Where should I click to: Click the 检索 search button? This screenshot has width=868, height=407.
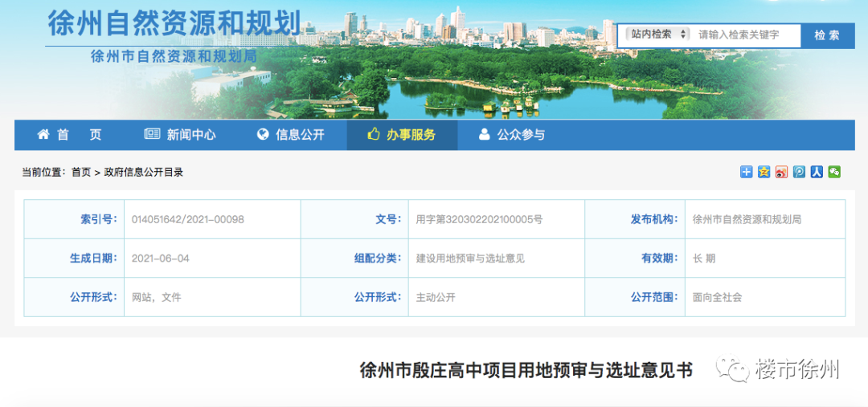[827, 35]
